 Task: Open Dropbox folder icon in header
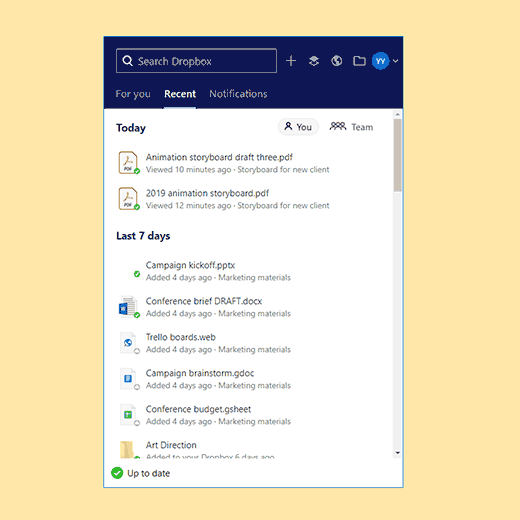359,61
